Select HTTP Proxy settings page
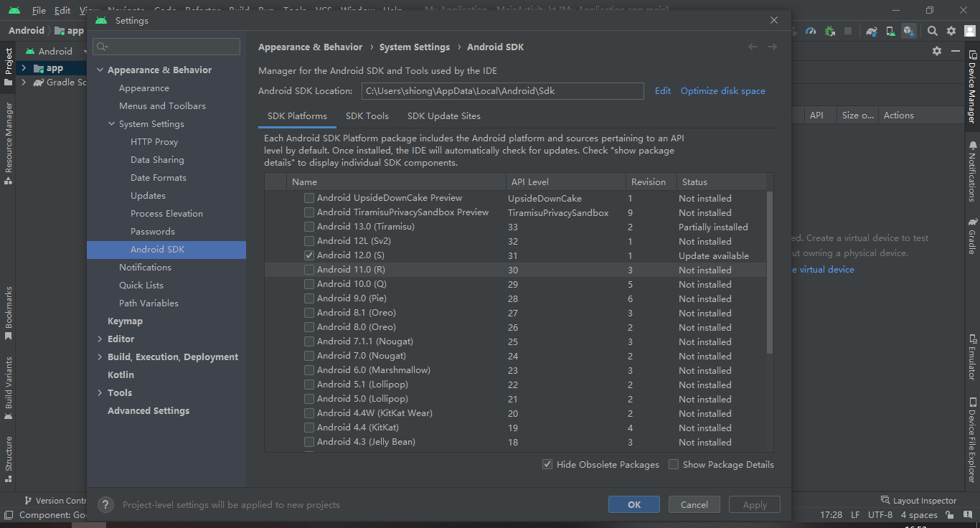 [x=154, y=141]
